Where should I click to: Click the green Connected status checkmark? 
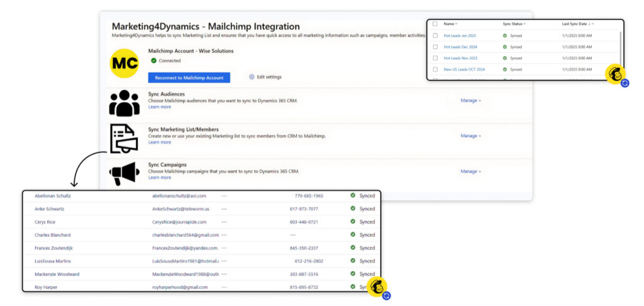coord(153,60)
